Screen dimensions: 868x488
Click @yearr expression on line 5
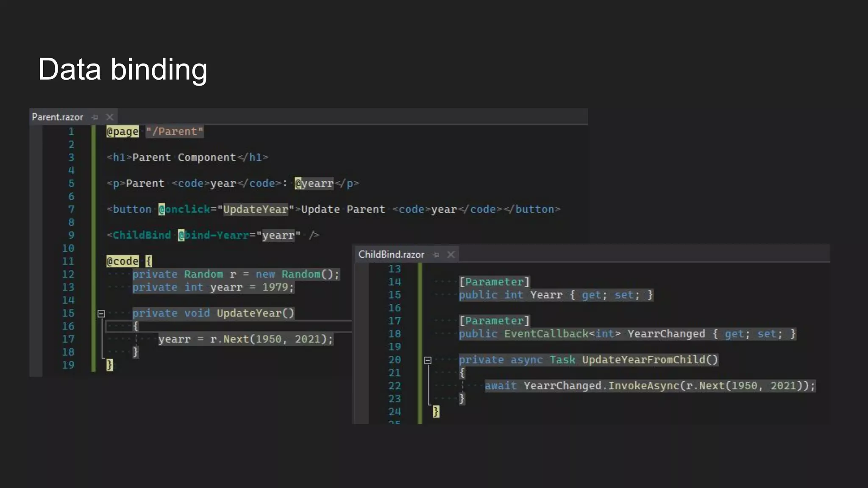[x=314, y=183]
